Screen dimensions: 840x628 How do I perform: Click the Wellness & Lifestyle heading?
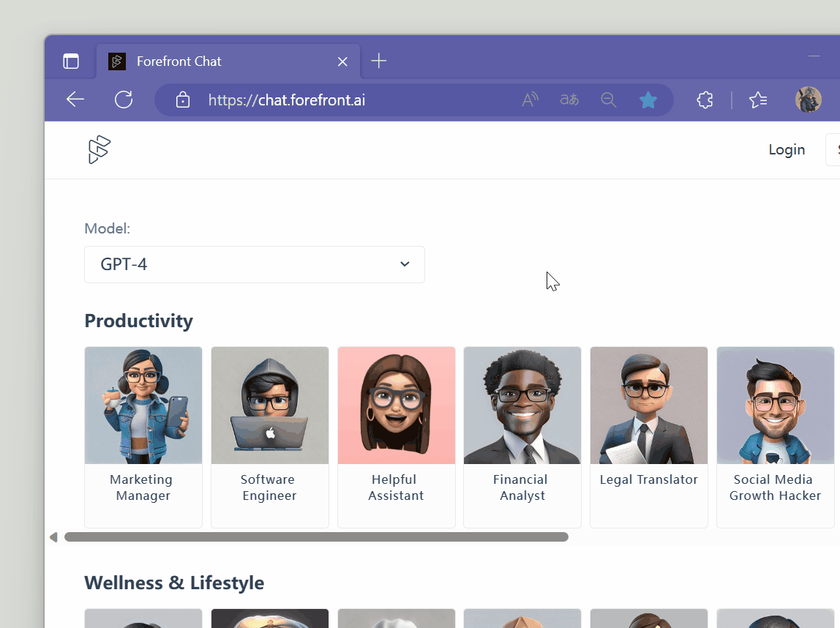pos(174,583)
